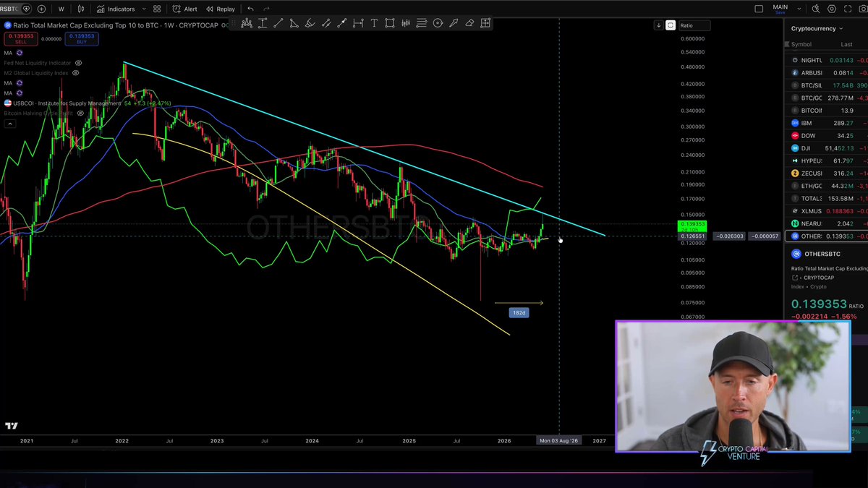Select the rectangle shape tool
This screenshot has width=868, height=488.
click(390, 23)
